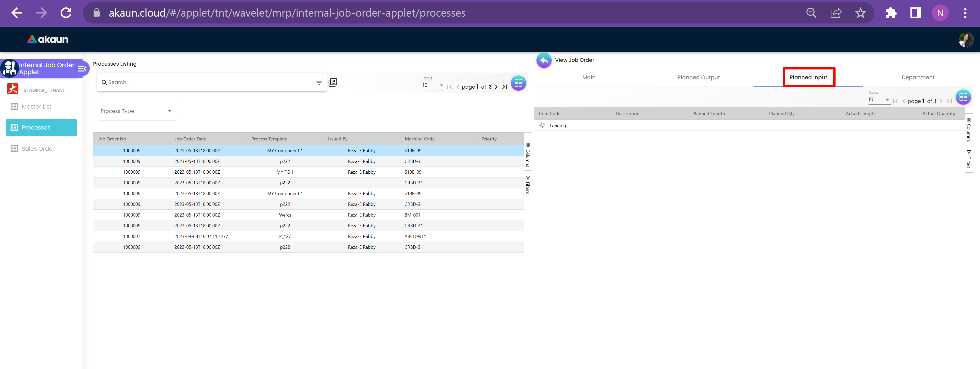Open Sales Order in the sidebar
Image resolution: width=980 pixels, height=369 pixels.
(38, 149)
